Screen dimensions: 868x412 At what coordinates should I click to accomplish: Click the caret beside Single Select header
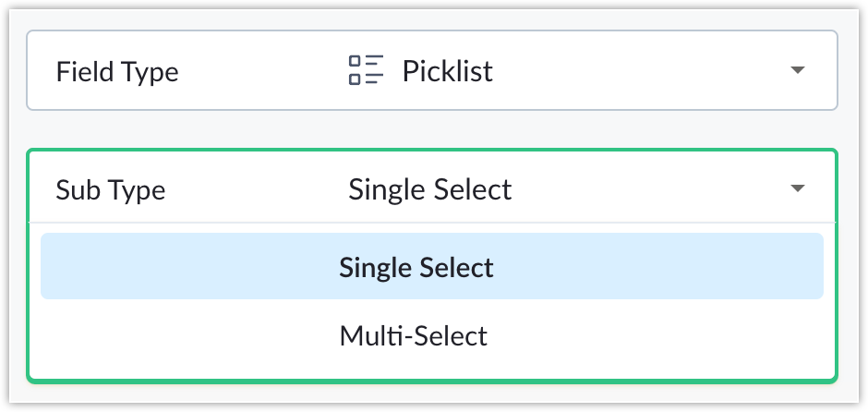tap(797, 188)
